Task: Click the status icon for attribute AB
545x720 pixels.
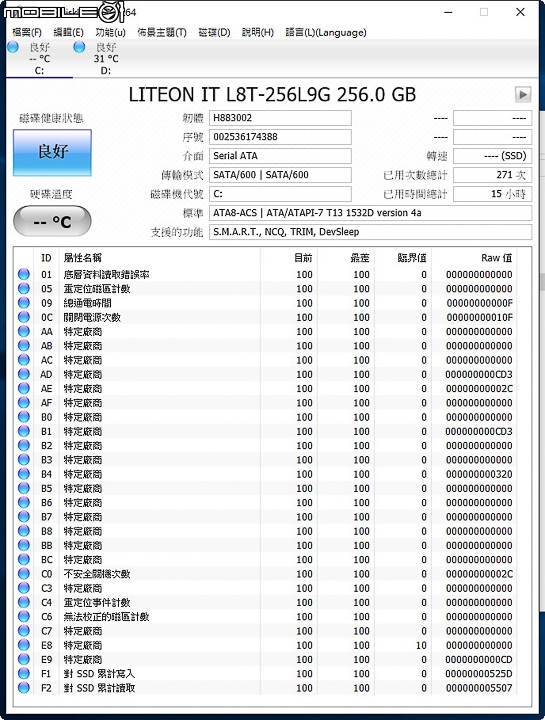Action: (x=23, y=346)
